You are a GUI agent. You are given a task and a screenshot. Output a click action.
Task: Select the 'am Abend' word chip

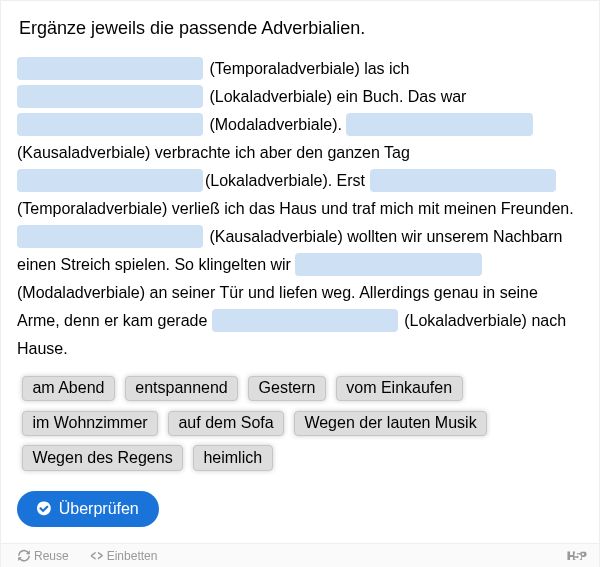pos(68,388)
